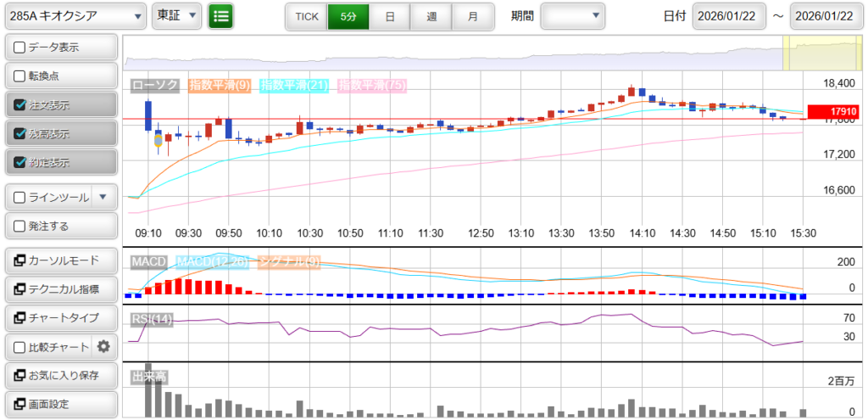Open お気に入り保存 dialog

pyautogui.click(x=60, y=375)
